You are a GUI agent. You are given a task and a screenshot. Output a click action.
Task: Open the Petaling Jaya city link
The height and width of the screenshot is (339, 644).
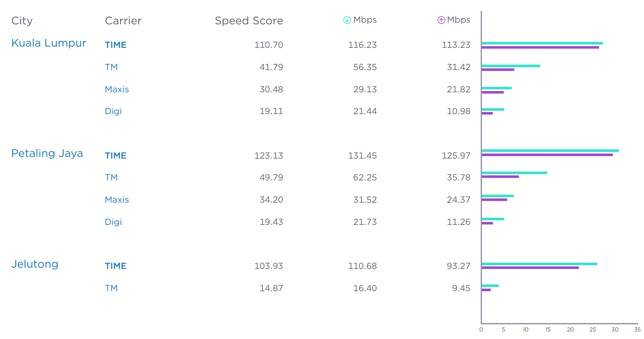coord(47,154)
